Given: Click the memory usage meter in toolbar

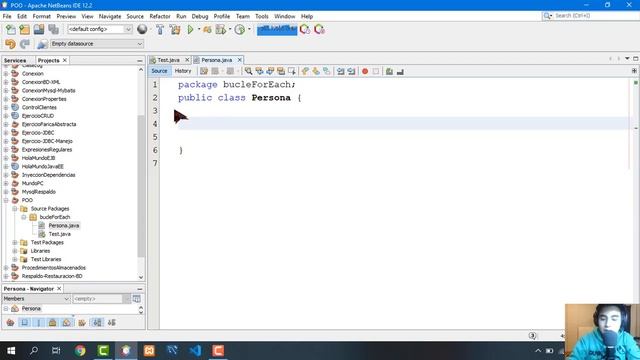Looking at the screenshot, I should tap(277, 29).
